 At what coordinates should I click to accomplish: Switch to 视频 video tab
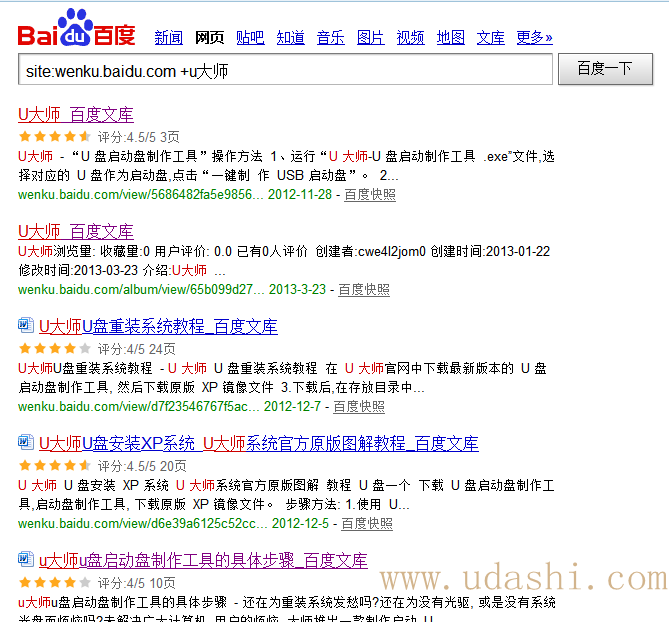pos(410,38)
